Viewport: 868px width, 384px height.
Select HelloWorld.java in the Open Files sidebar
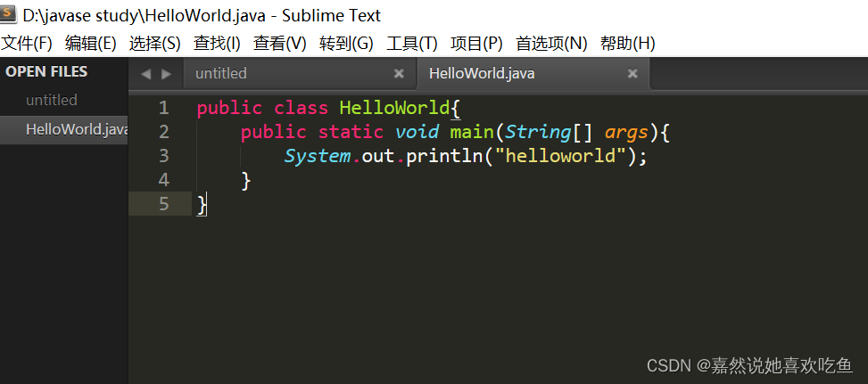tap(63, 129)
